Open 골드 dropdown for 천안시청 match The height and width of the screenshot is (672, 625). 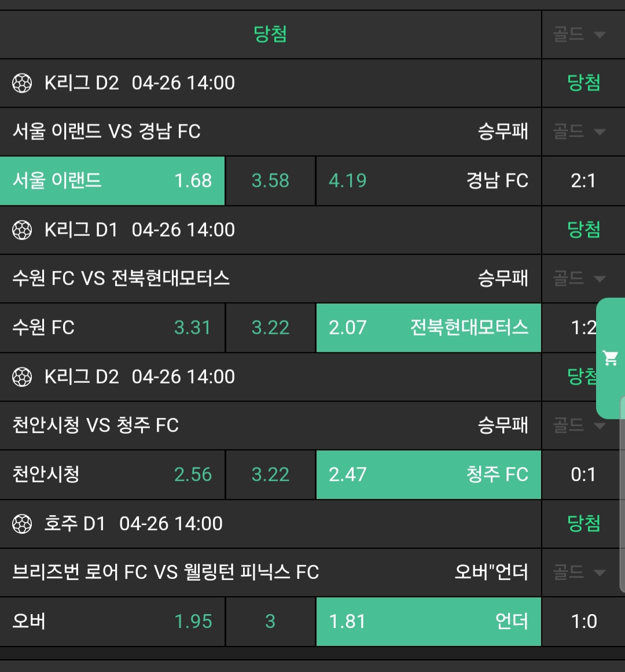pyautogui.click(x=579, y=425)
